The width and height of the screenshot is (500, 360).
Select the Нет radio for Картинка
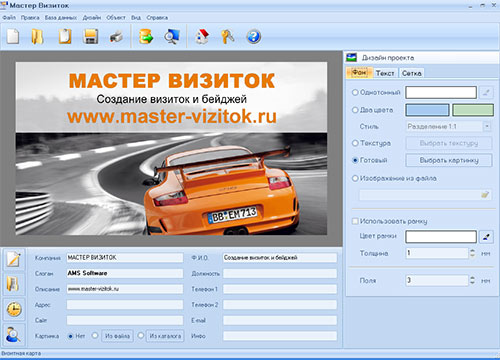click(x=70, y=336)
